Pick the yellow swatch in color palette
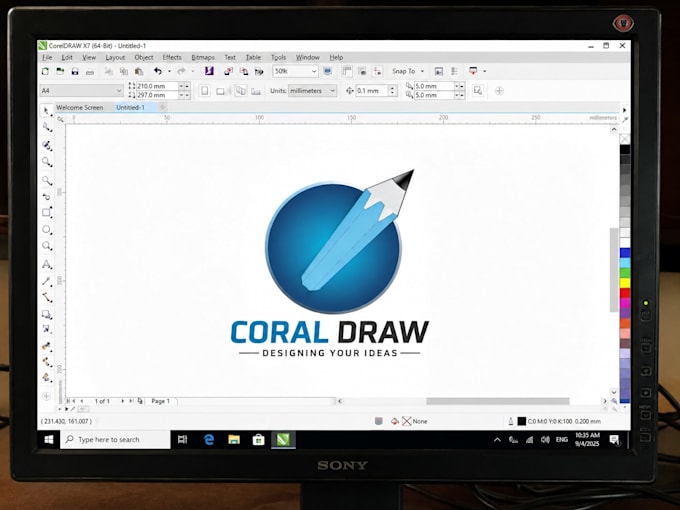 (625, 283)
